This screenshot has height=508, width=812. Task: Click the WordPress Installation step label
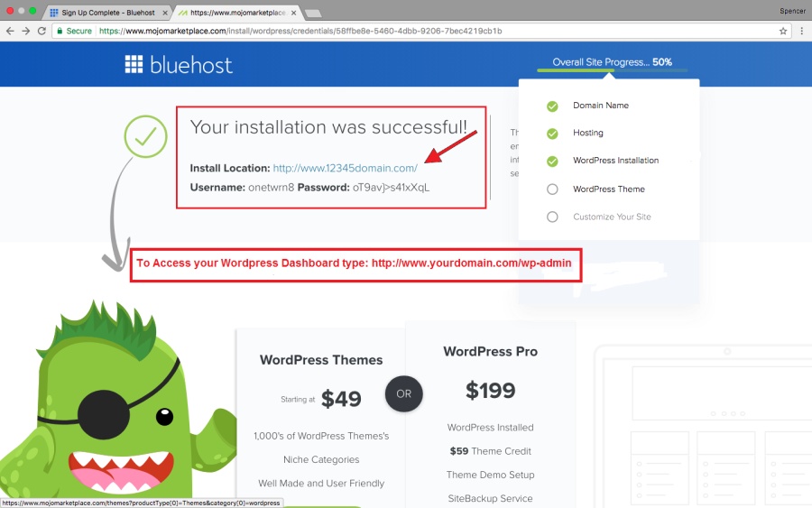(615, 161)
